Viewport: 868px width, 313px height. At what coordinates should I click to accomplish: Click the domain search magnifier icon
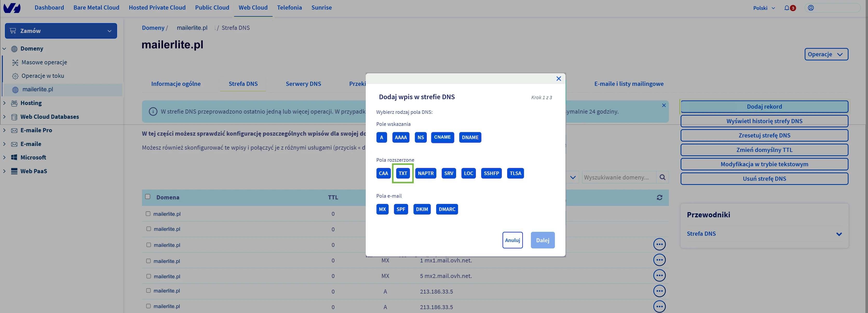pyautogui.click(x=662, y=177)
